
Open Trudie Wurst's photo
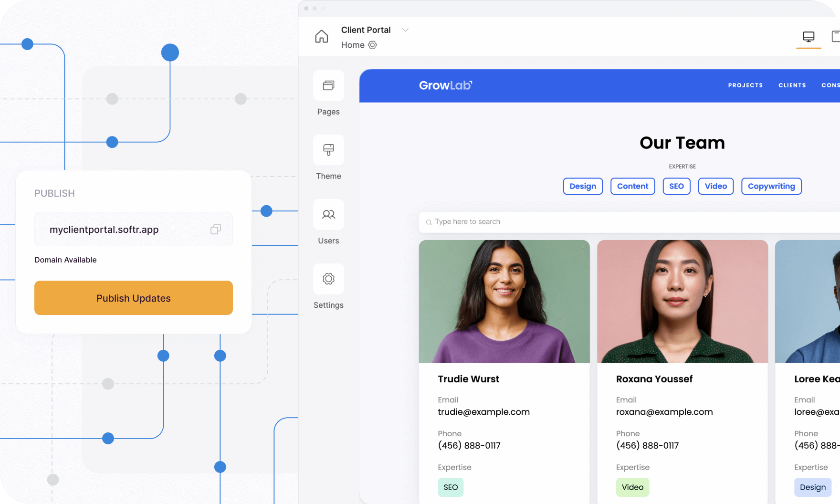[x=504, y=302]
